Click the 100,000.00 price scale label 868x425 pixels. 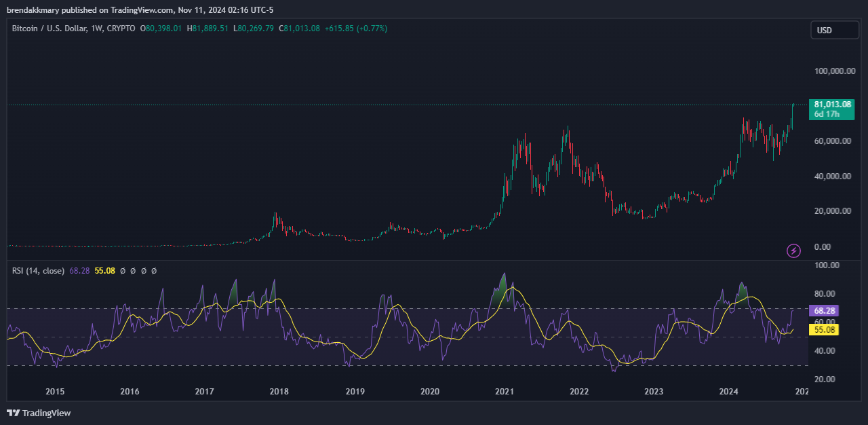tap(832, 71)
